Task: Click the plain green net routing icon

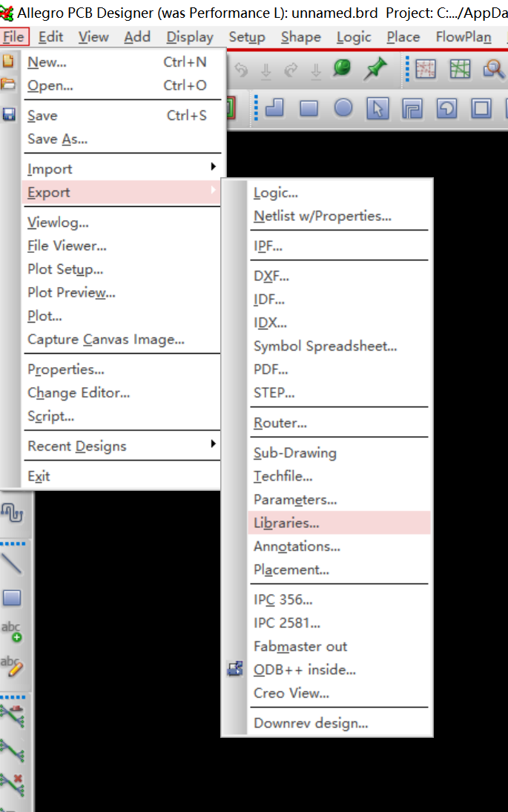Action: coord(13,750)
